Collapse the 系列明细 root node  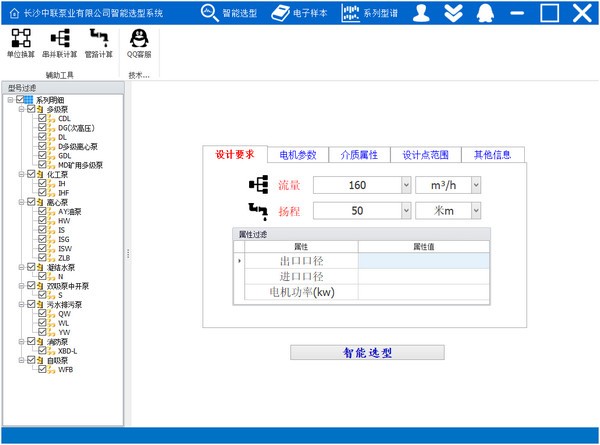(10, 100)
